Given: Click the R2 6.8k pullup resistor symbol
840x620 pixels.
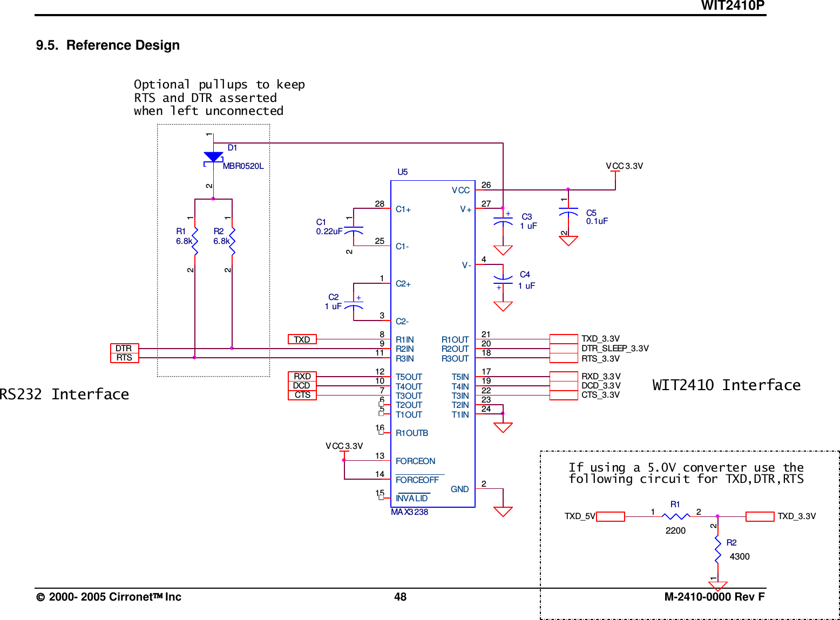Looking at the screenshot, I should (232, 241).
